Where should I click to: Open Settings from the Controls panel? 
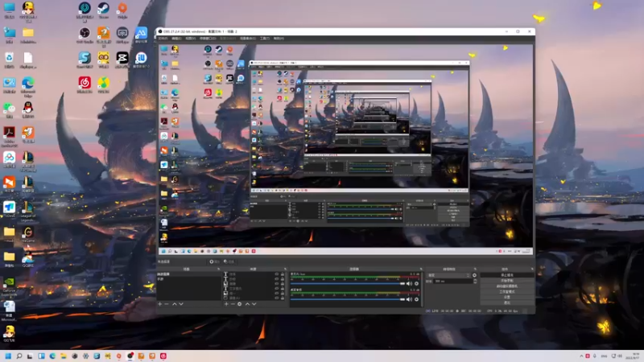[x=507, y=297]
